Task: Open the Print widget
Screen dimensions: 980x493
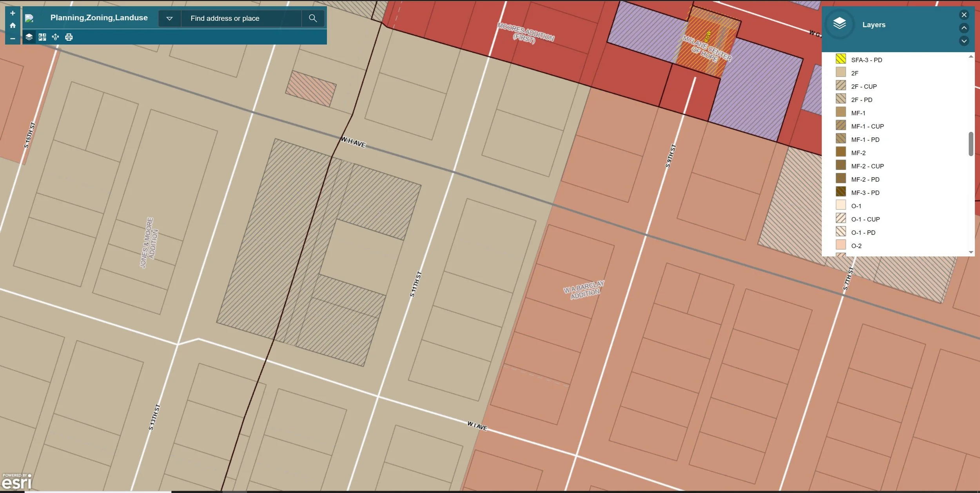Action: 69,37
